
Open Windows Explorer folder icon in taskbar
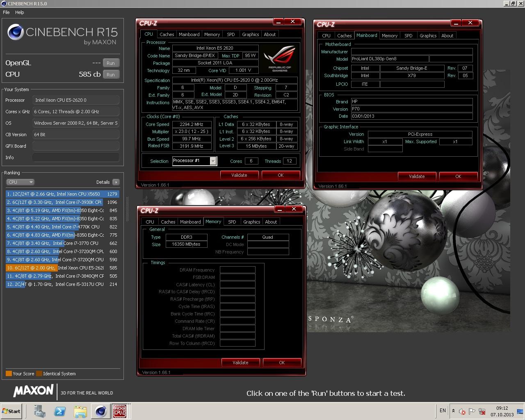[80, 411]
